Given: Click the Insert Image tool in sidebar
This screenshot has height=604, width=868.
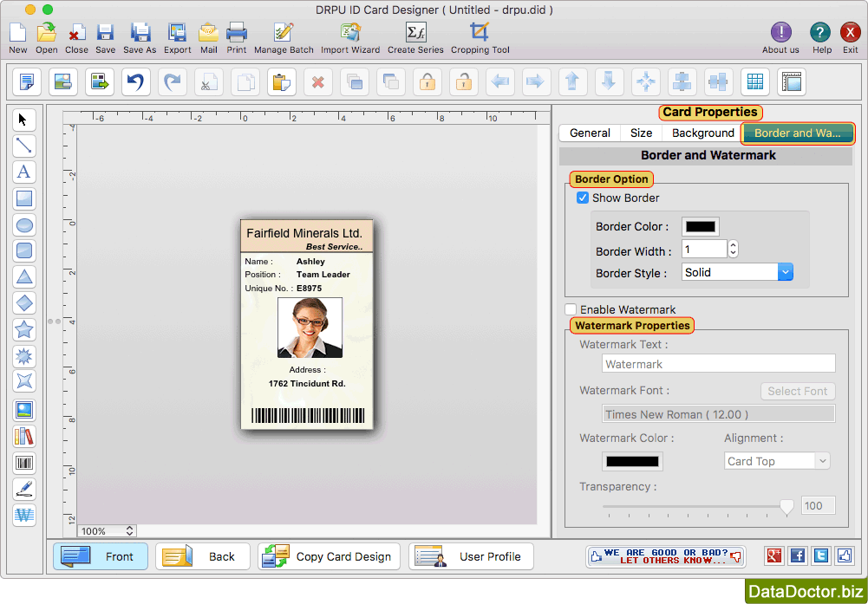Looking at the screenshot, I should click(x=23, y=410).
